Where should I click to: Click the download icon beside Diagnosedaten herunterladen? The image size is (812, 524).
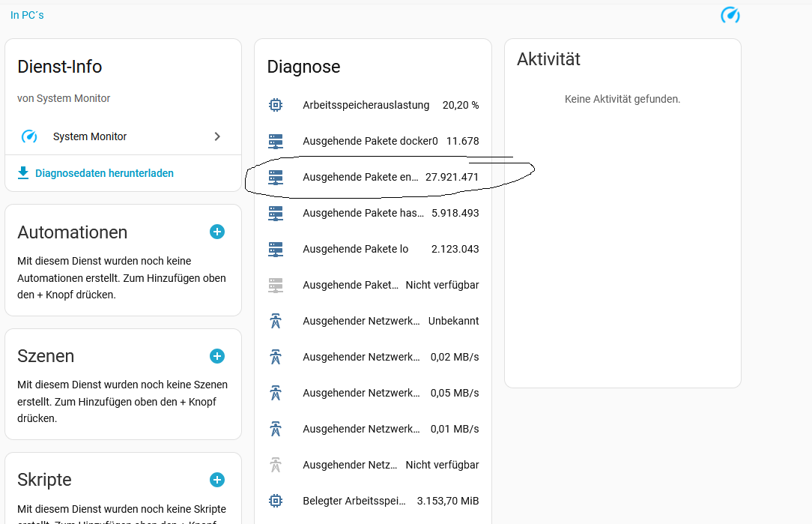coord(23,173)
